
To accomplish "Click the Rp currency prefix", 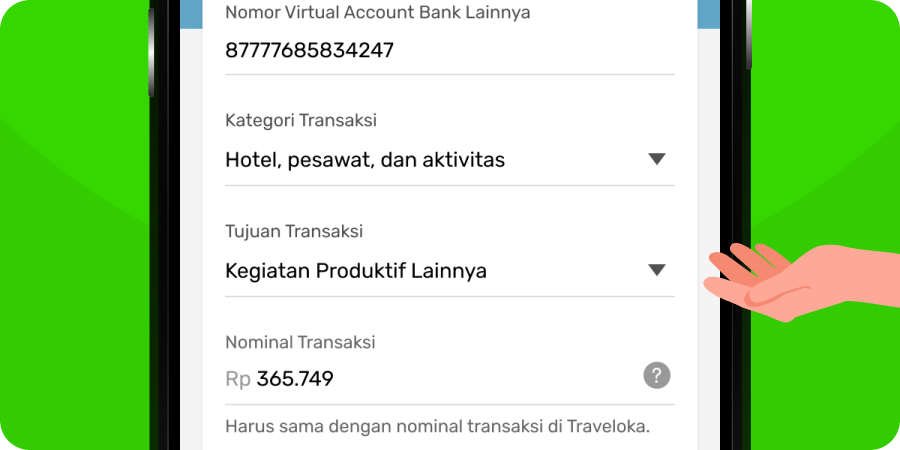I will point(238,379).
